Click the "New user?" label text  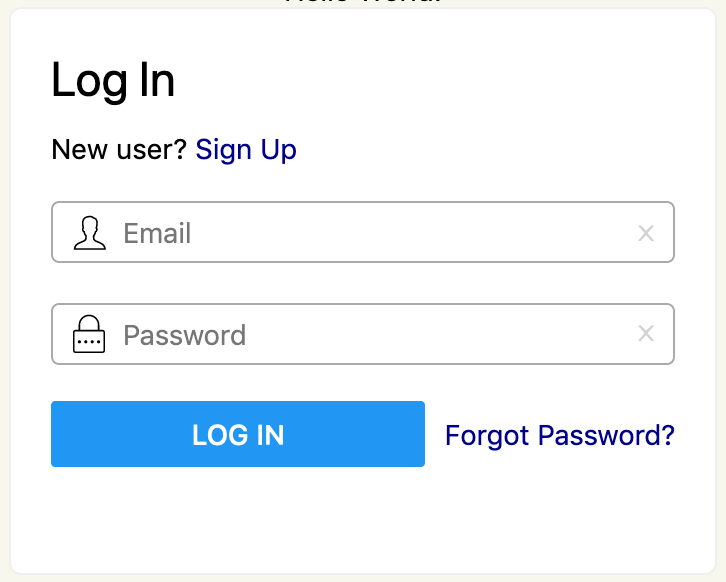coord(119,150)
